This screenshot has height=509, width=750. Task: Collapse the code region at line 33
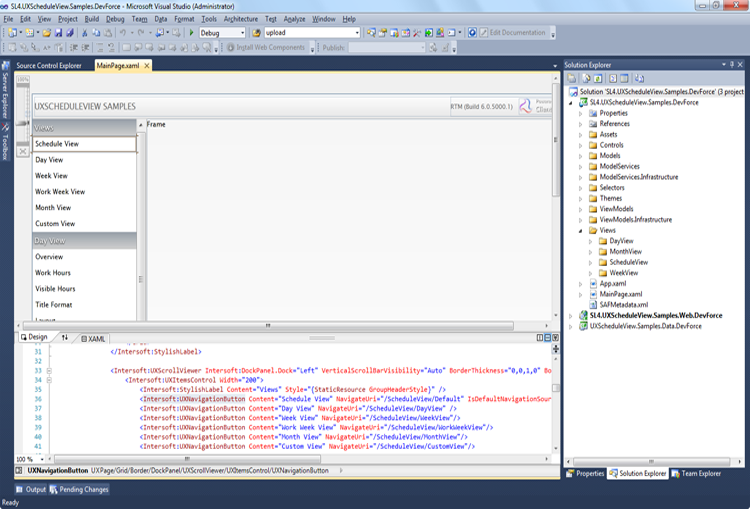pyautogui.click(x=49, y=371)
